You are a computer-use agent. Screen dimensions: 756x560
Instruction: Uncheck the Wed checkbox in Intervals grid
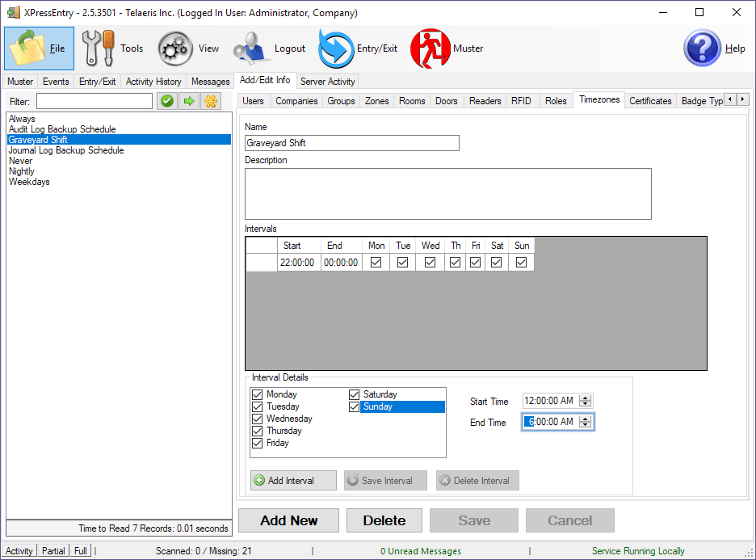[430, 263]
